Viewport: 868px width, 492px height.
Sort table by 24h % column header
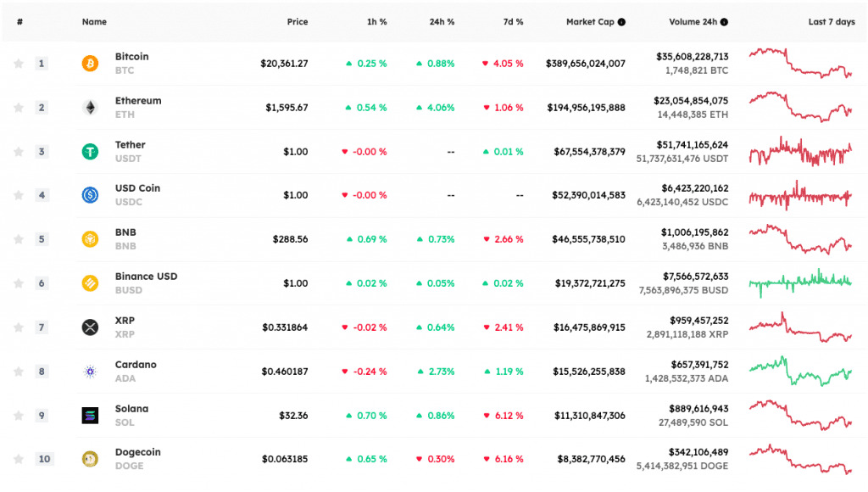pos(442,22)
